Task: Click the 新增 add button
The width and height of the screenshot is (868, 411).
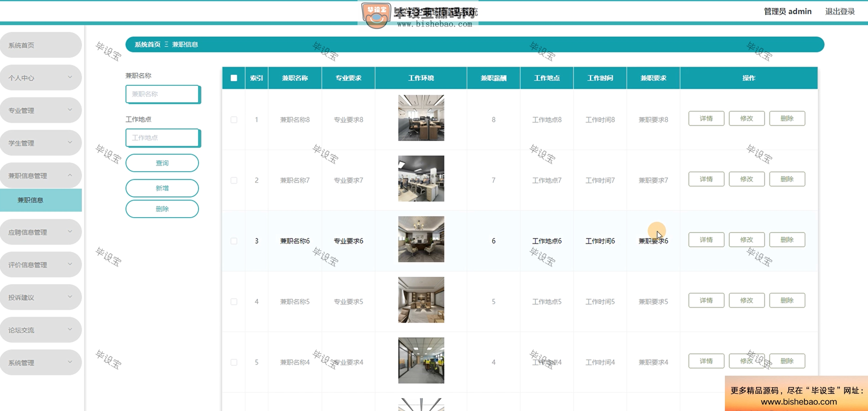Action: pos(162,188)
